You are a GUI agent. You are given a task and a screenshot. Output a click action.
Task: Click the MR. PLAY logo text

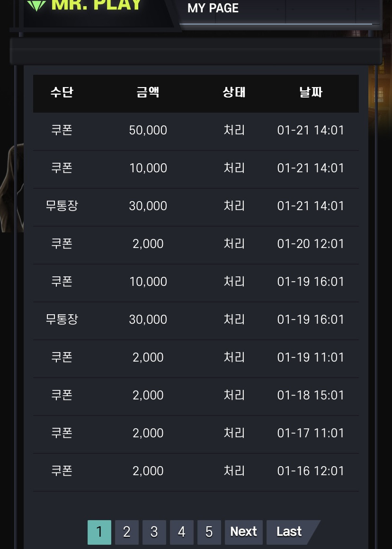(96, 5)
